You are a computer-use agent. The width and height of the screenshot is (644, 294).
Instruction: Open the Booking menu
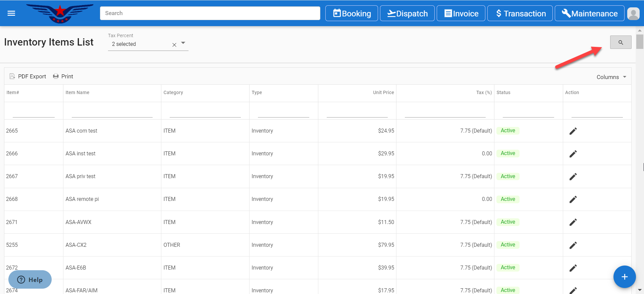click(352, 13)
